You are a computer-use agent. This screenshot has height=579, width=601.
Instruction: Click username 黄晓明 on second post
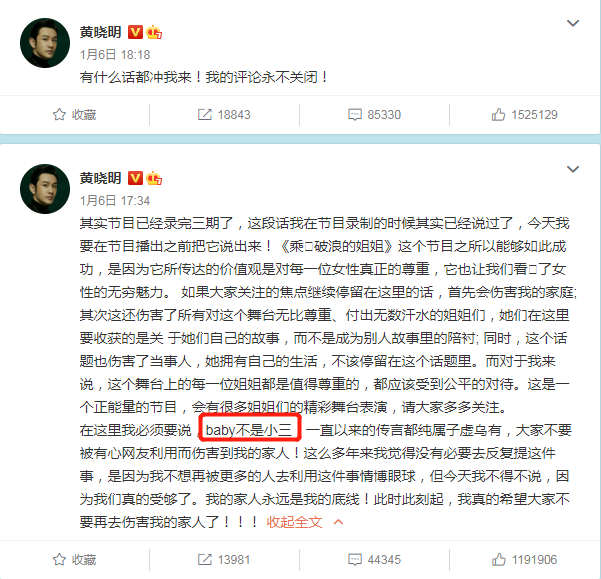[x=100, y=178]
